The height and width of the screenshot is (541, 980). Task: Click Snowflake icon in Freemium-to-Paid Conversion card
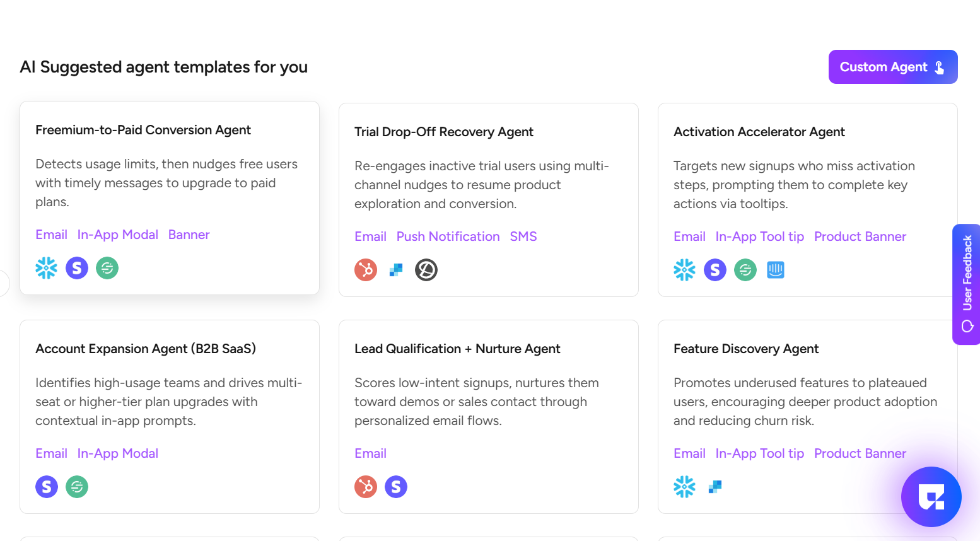[47, 268]
